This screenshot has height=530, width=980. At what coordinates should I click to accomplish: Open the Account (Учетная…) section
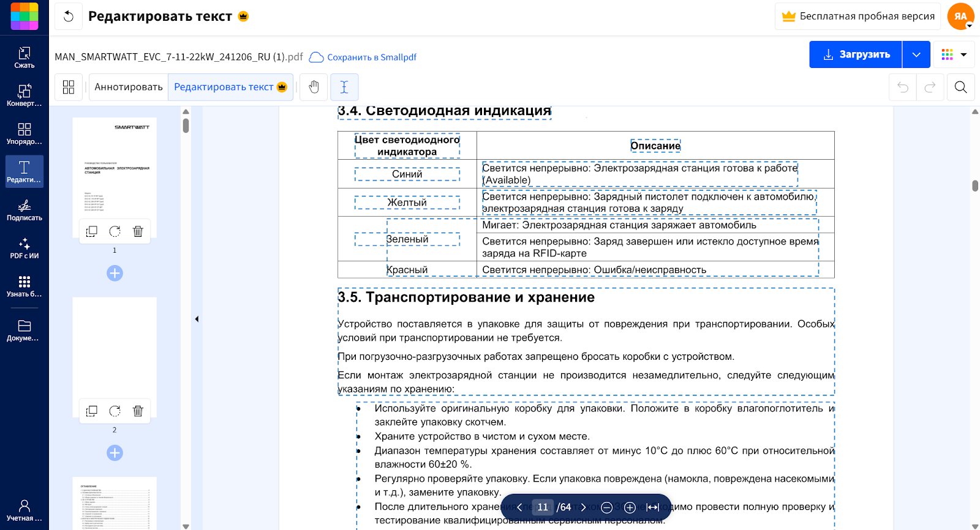tap(24, 510)
